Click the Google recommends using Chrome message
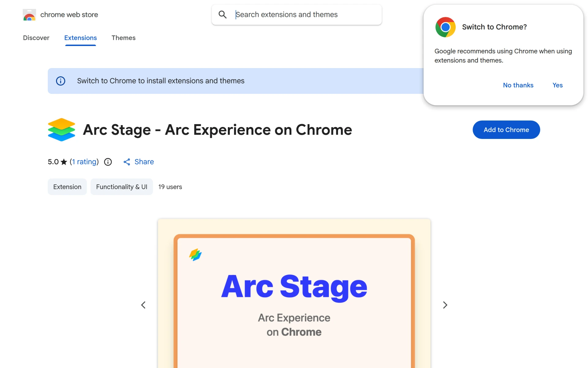 pyautogui.click(x=503, y=56)
